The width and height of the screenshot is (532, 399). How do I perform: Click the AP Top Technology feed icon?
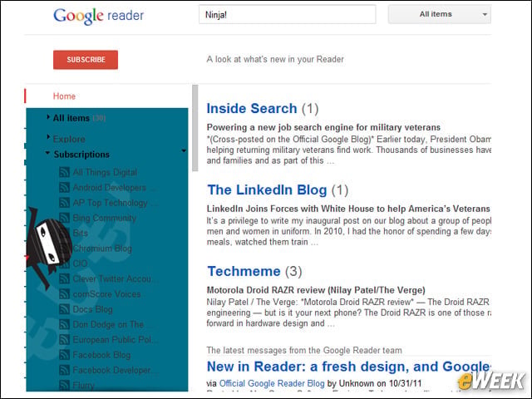[65, 203]
